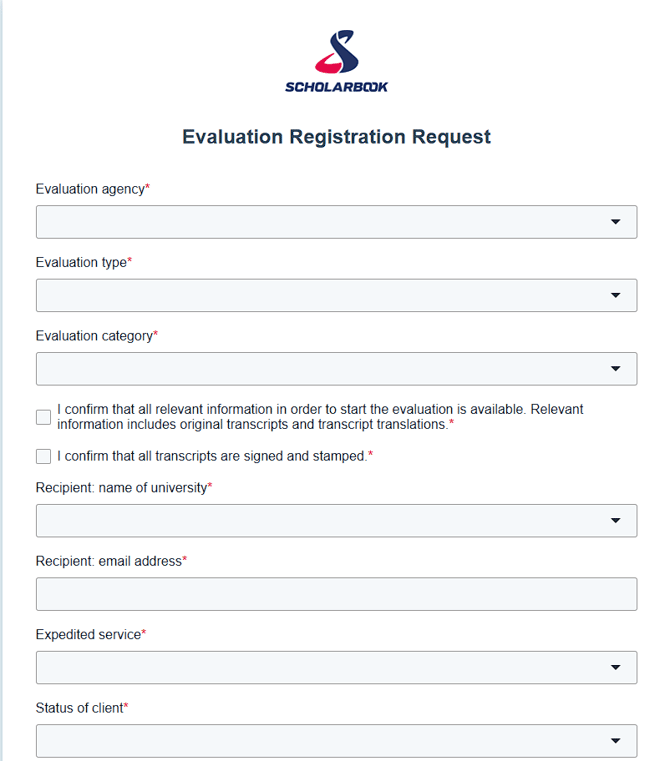Viewport: 670px width, 761px height.
Task: Click the Scholarbook wordmark text
Action: (336, 87)
